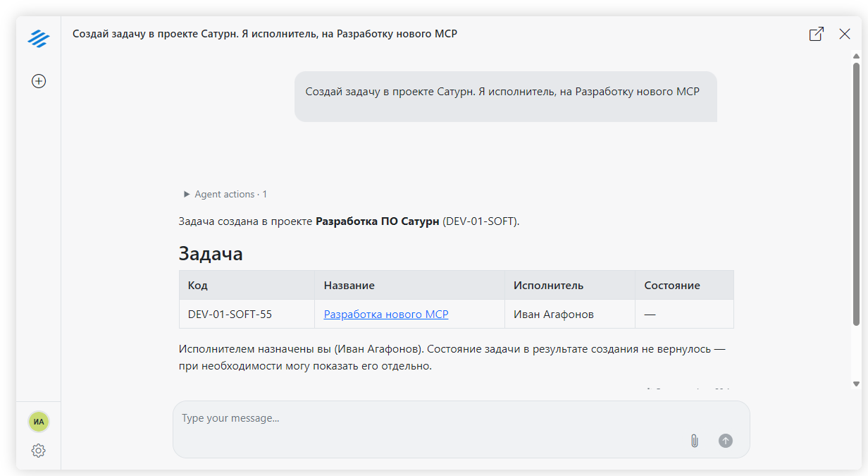
Task: Open the ИА user avatar
Action: tap(39, 422)
